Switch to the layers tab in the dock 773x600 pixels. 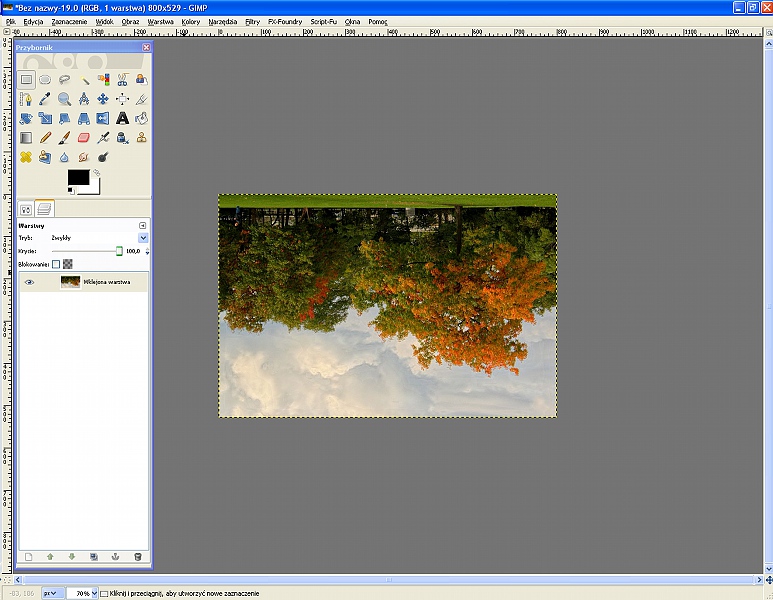(44, 209)
